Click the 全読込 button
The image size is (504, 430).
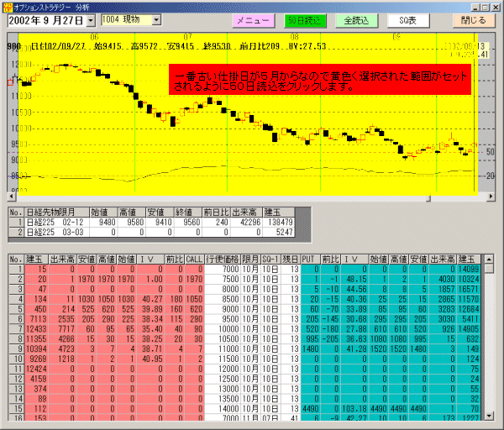click(x=356, y=21)
